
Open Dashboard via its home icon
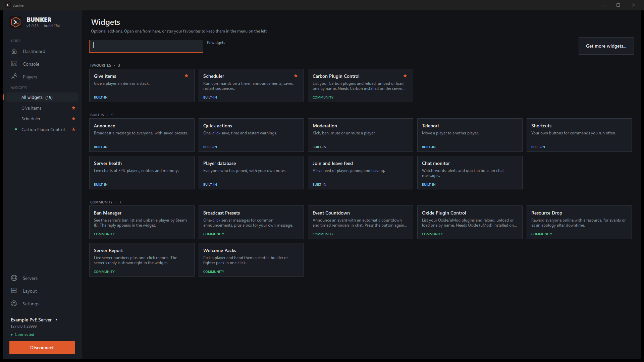(14, 51)
